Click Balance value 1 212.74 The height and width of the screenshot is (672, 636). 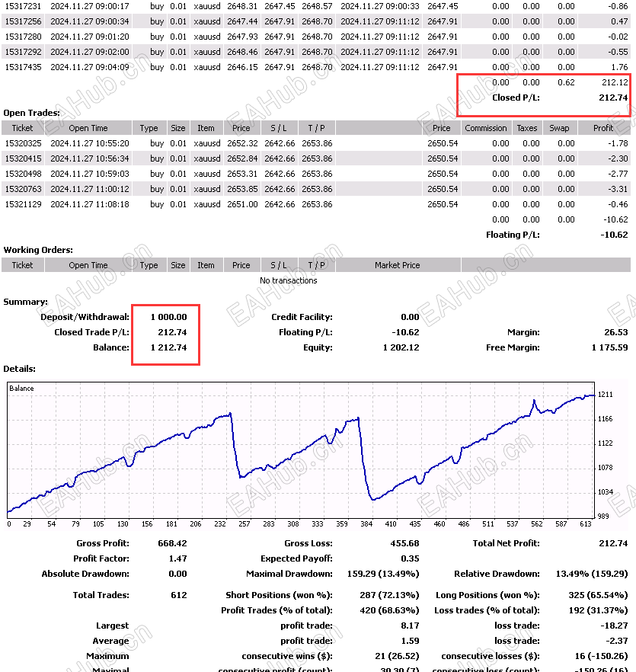pyautogui.click(x=168, y=347)
